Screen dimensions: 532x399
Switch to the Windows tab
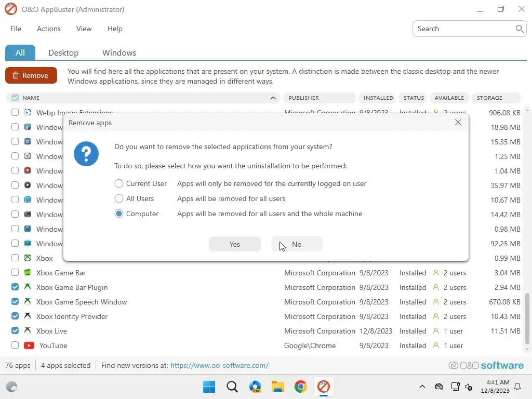coord(119,52)
